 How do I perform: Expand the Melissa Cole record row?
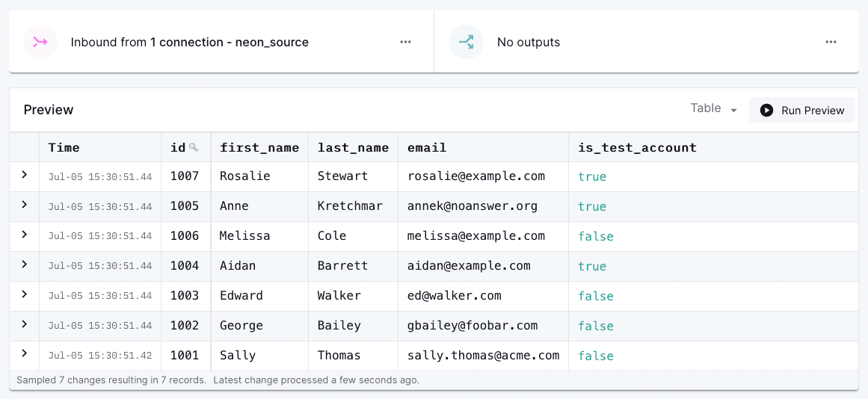pyautogui.click(x=25, y=235)
